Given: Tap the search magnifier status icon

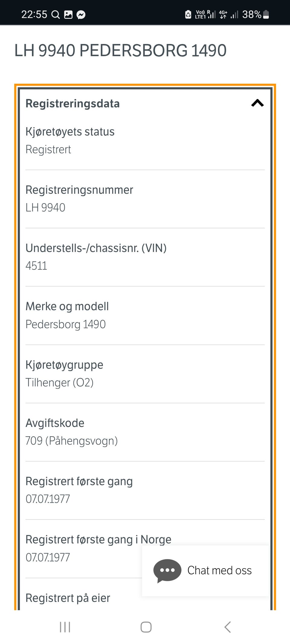Looking at the screenshot, I should pyautogui.click(x=56, y=14).
